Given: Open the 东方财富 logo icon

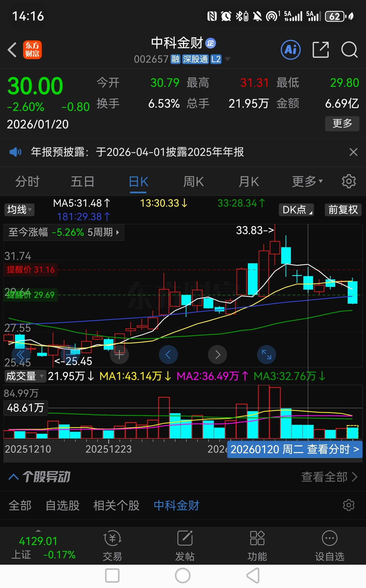Looking at the screenshot, I should pyautogui.click(x=32, y=50).
